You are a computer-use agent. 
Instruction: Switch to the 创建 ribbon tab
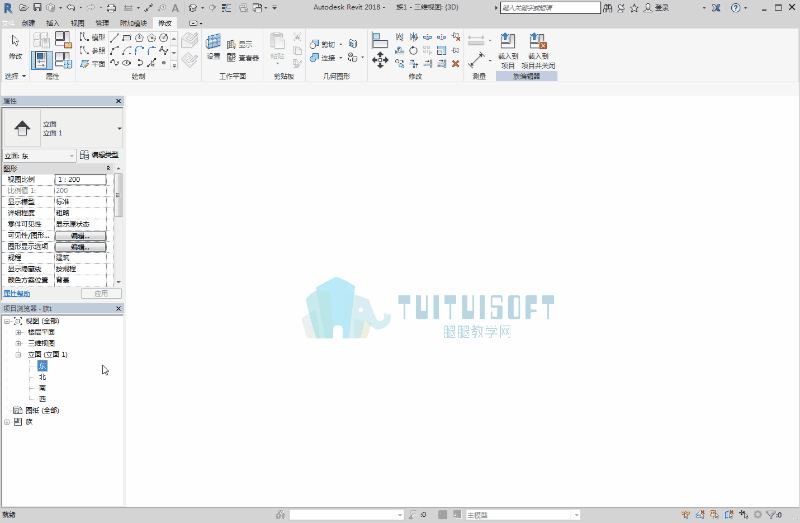(29, 23)
